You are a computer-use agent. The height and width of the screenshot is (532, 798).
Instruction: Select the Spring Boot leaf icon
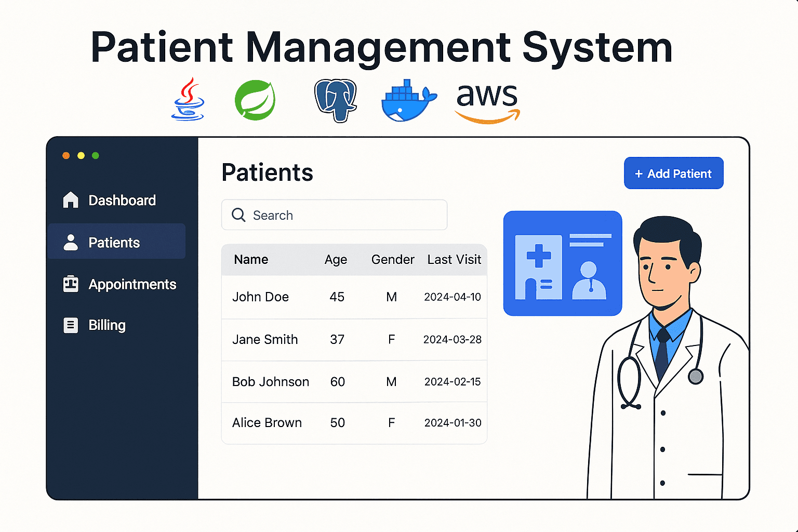(254, 99)
